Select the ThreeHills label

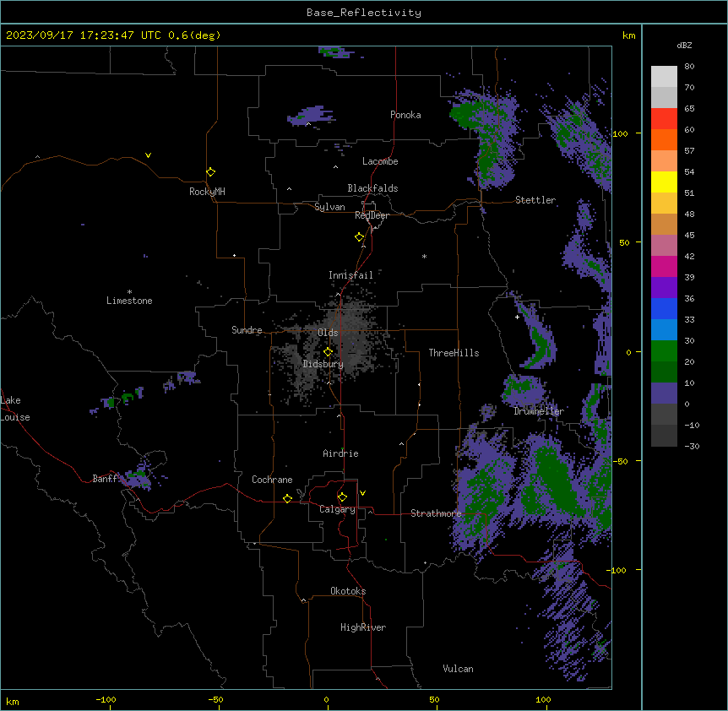(454, 353)
